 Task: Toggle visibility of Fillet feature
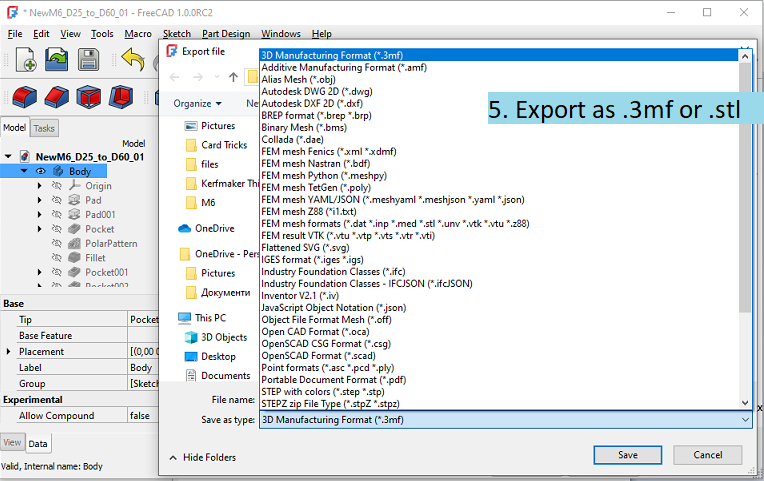(57, 258)
